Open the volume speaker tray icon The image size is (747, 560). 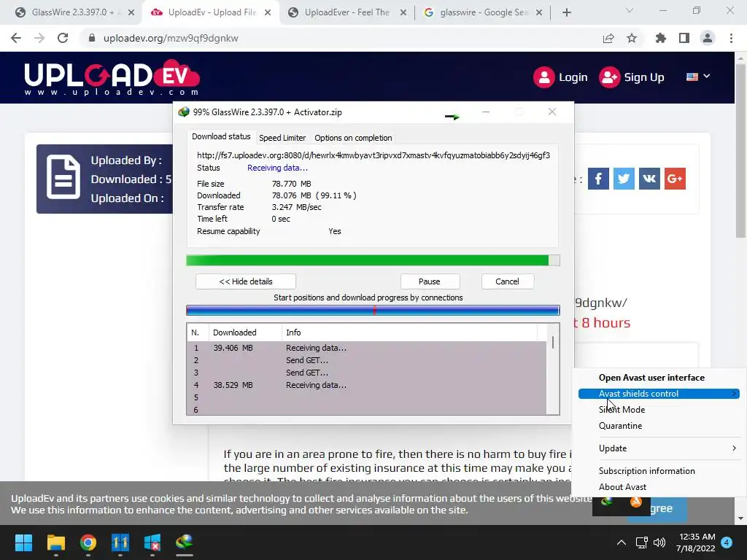click(659, 542)
